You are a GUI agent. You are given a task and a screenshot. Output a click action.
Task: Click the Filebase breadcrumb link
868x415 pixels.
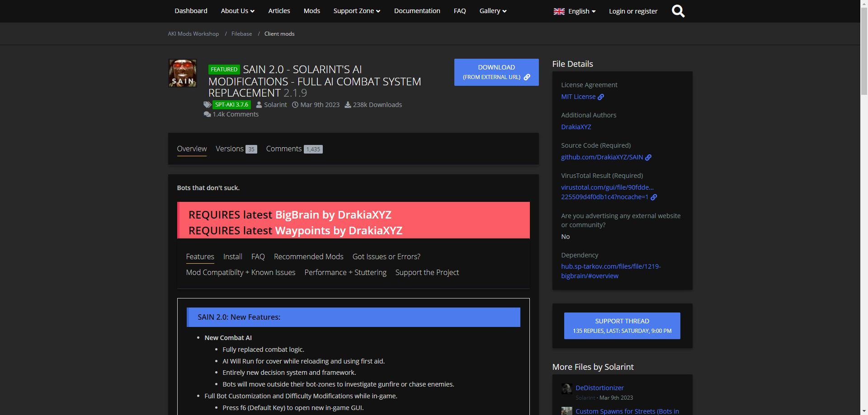pyautogui.click(x=241, y=34)
